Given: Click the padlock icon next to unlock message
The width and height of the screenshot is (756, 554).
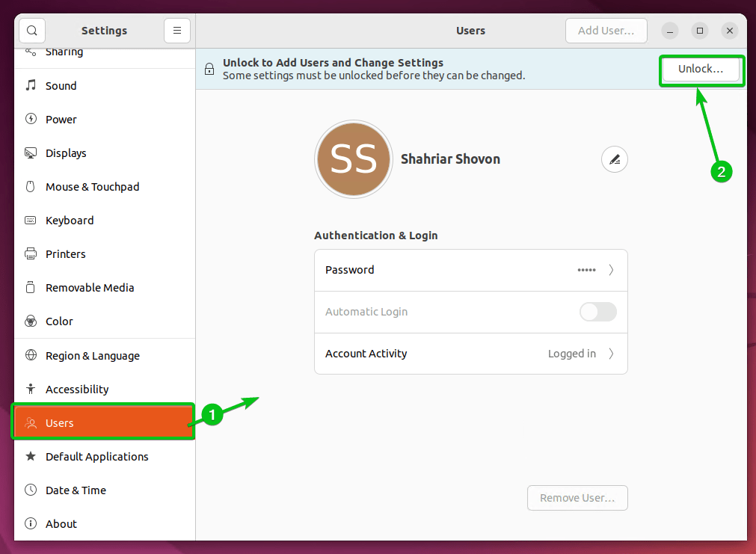Looking at the screenshot, I should pos(209,68).
